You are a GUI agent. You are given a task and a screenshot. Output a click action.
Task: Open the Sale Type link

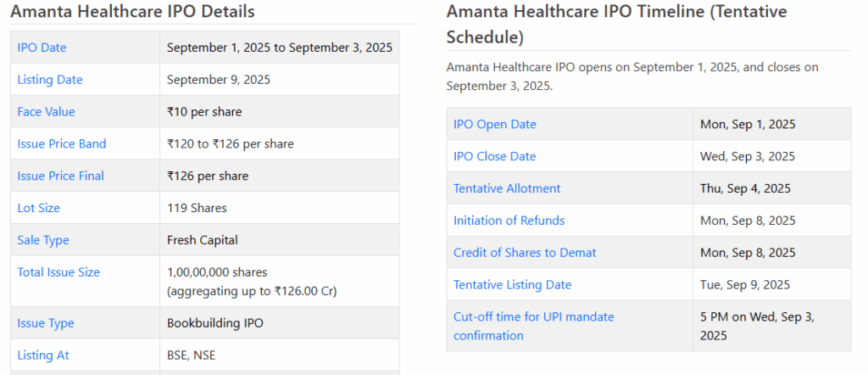43,240
